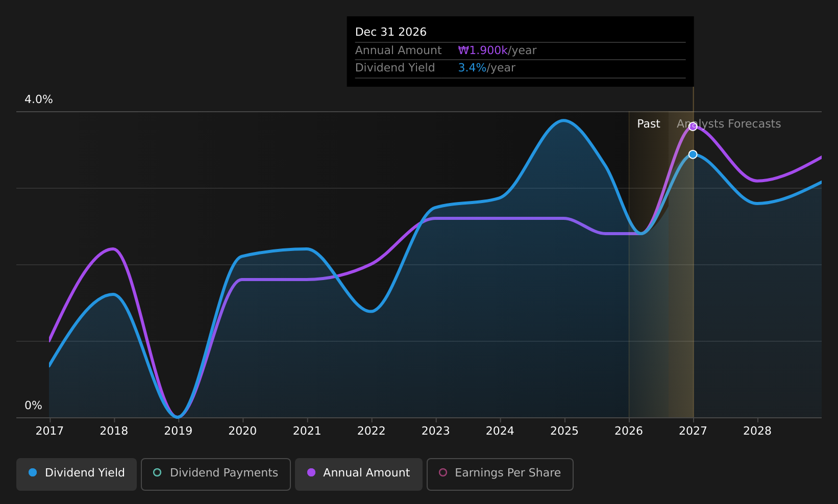Screen dimensions: 838x504
Task: Click the 2025 x-axis label
Action: pos(564,431)
